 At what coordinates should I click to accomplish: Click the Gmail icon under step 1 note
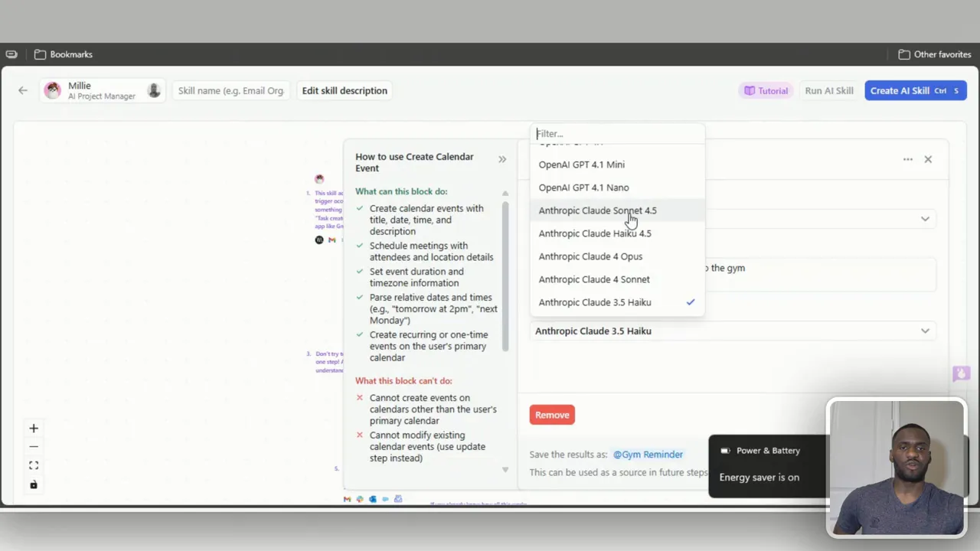tap(332, 240)
